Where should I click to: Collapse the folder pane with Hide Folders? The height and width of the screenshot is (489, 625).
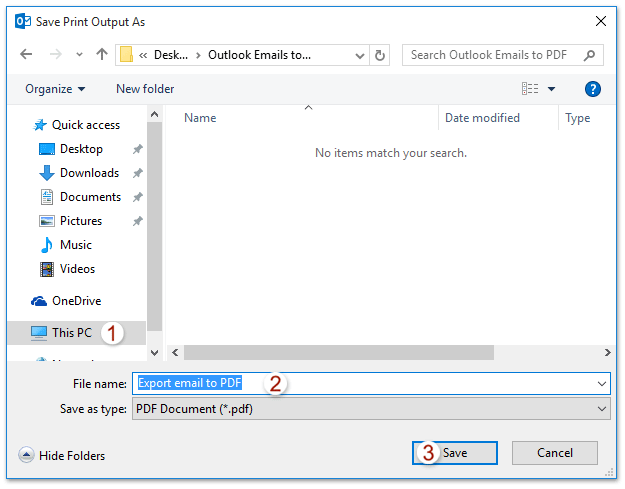click(62, 456)
